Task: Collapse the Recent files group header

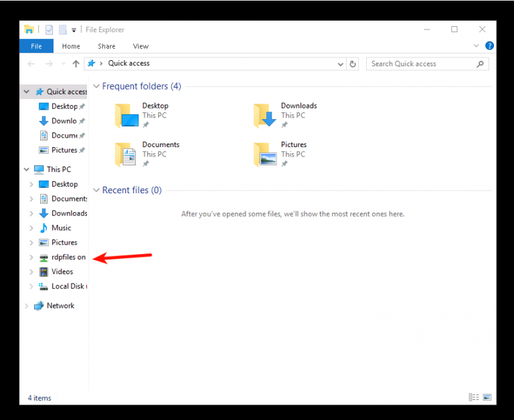Action: 96,190
